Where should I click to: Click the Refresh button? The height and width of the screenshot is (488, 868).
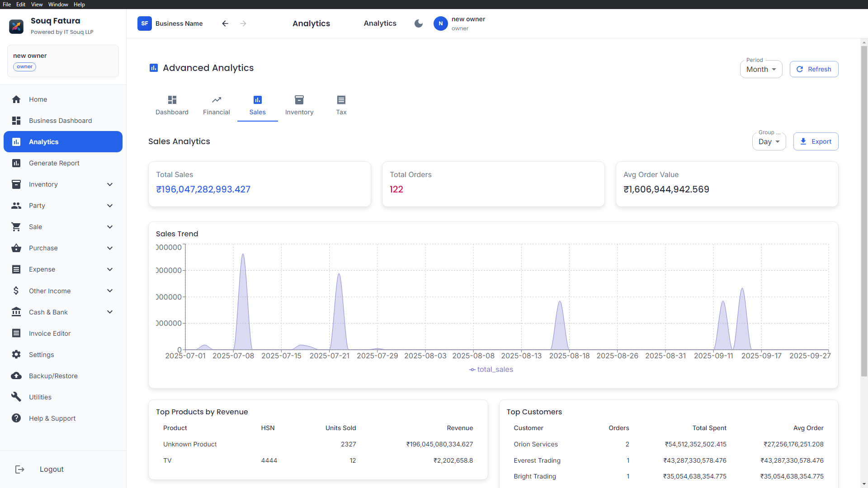814,69
